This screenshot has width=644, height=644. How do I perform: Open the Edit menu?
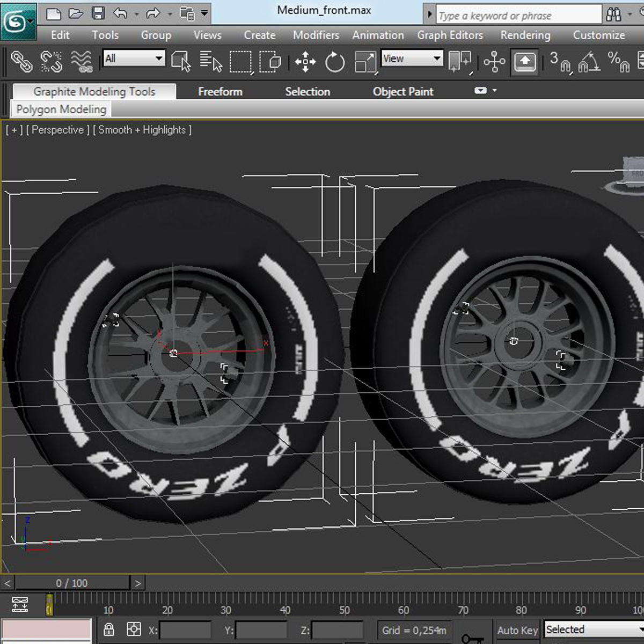(60, 35)
